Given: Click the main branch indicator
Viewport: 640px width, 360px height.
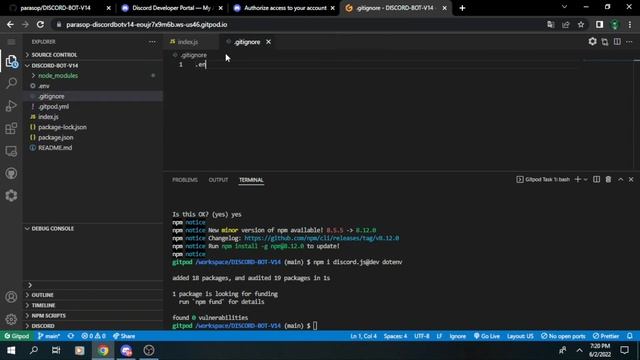Looking at the screenshot, I should point(49,336).
